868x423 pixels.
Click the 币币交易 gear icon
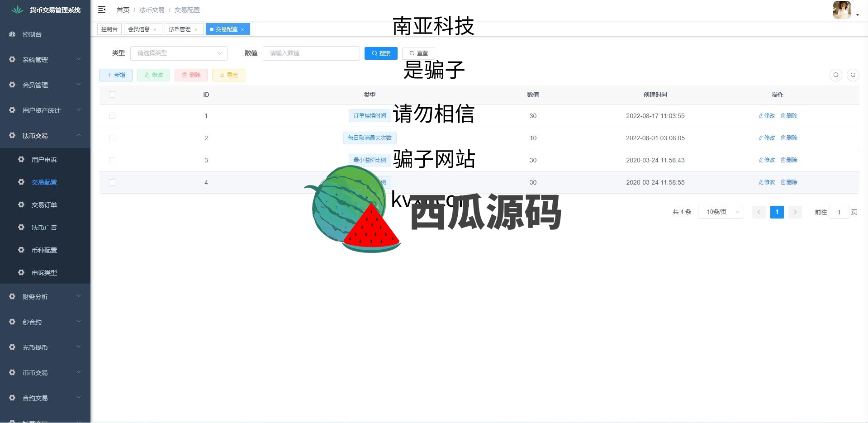pos(12,372)
